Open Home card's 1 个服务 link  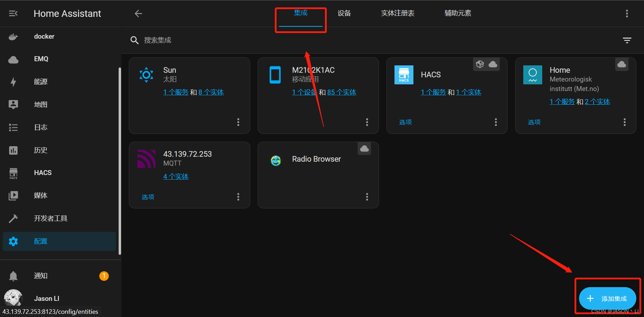click(562, 102)
